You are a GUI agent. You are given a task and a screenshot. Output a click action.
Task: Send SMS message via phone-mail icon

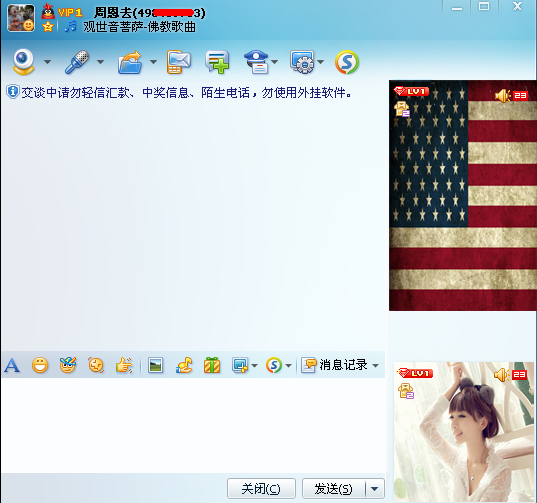tap(179, 62)
